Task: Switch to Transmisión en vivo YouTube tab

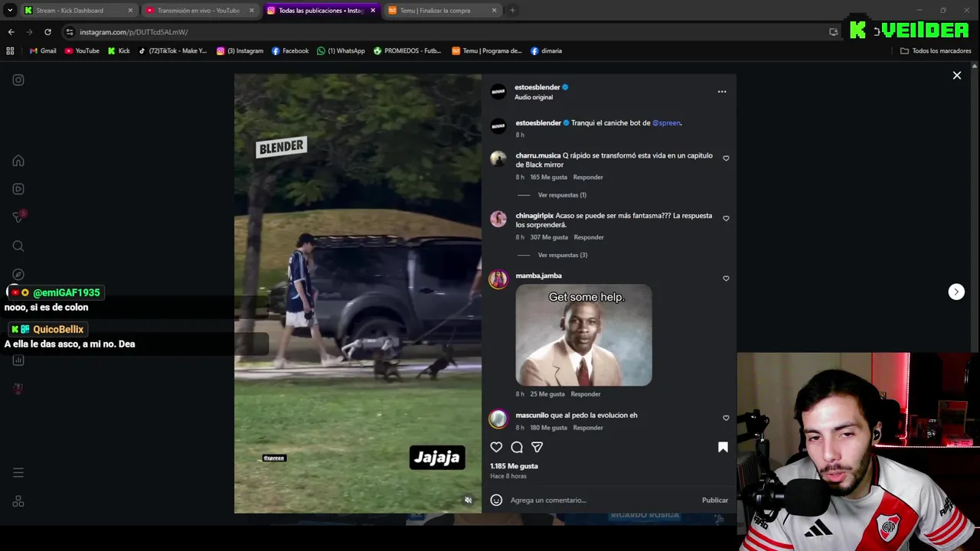Action: 198,11
